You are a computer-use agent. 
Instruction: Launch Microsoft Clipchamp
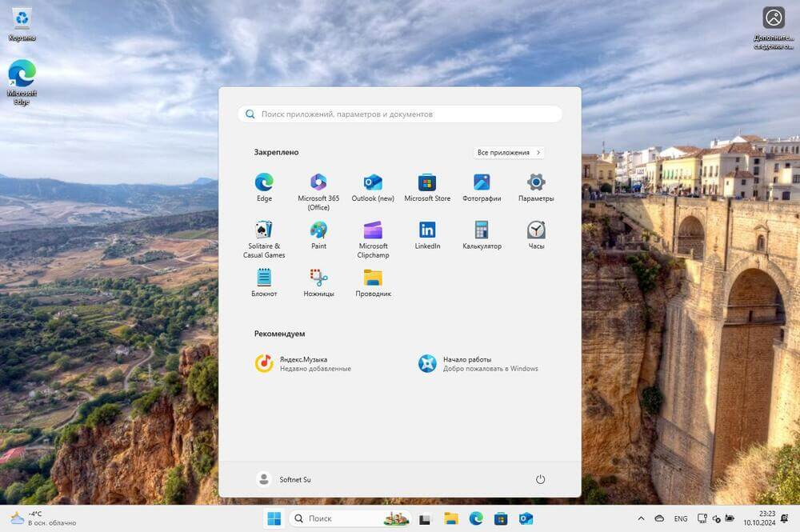pyautogui.click(x=373, y=240)
